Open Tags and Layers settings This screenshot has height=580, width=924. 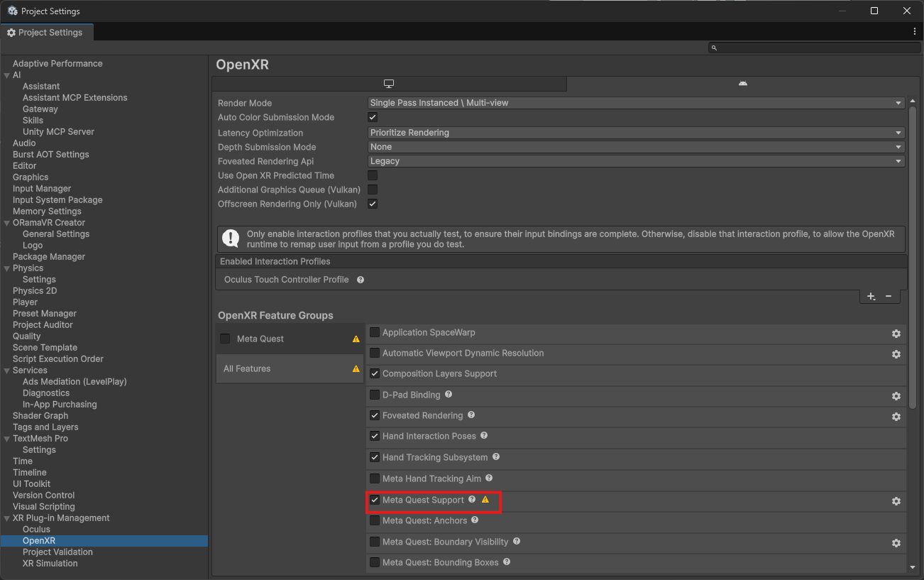click(45, 427)
